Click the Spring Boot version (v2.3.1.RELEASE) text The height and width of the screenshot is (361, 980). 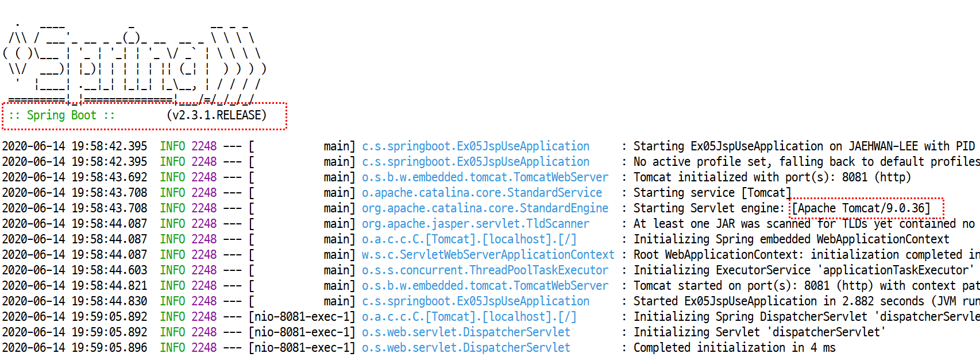pyautogui.click(x=217, y=115)
